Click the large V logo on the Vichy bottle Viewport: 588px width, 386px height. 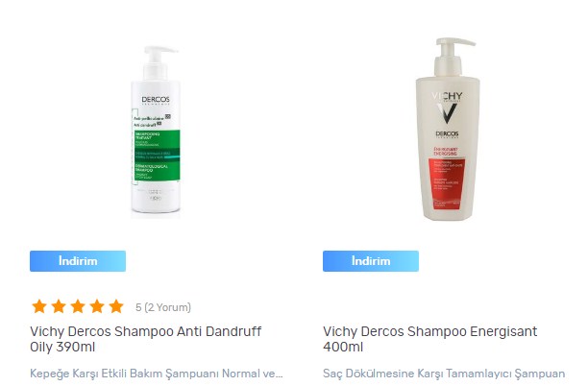point(447,113)
